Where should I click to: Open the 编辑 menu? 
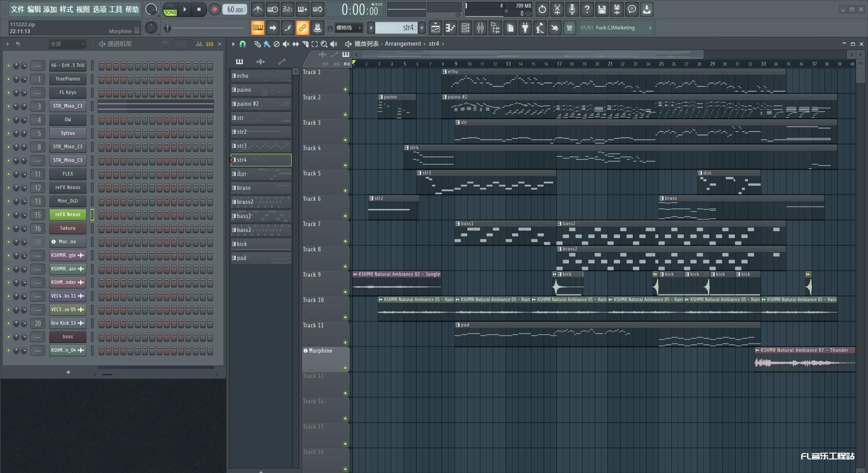tap(34, 9)
